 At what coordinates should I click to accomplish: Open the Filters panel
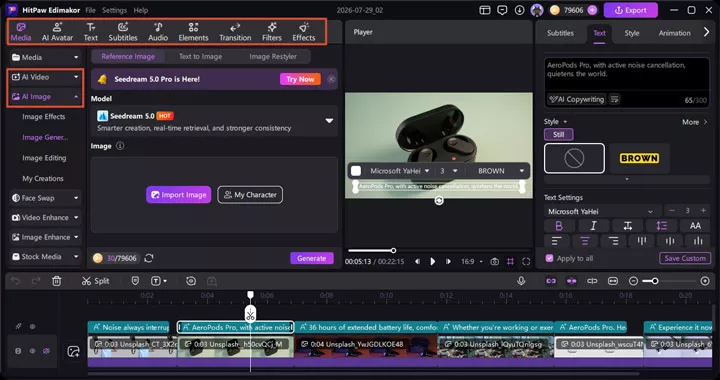272,32
